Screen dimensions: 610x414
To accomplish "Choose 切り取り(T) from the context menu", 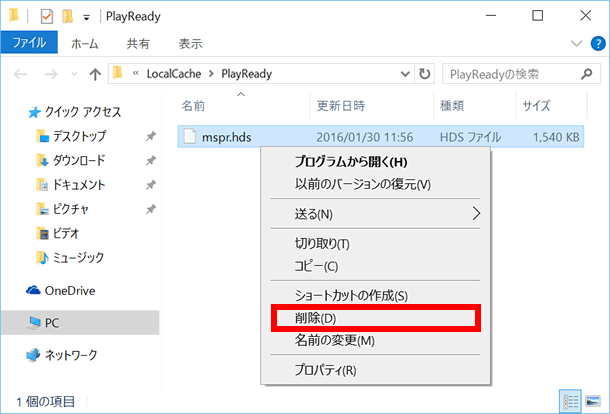I will (375, 244).
